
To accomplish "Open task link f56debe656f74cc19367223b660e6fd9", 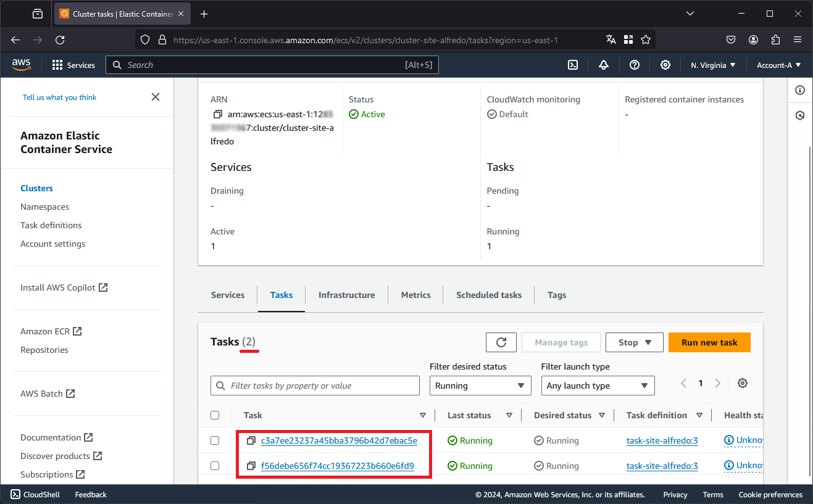I will point(338,466).
